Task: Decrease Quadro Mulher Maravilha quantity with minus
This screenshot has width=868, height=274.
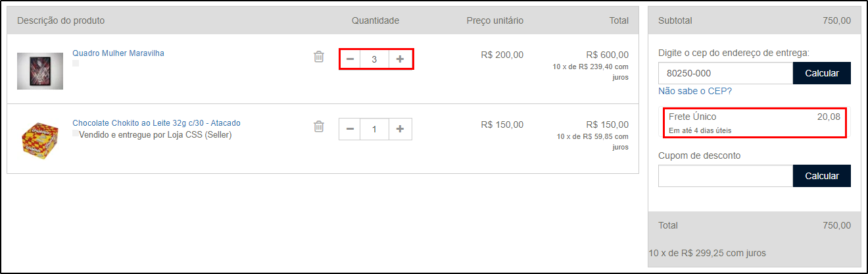Action: pyautogui.click(x=350, y=59)
